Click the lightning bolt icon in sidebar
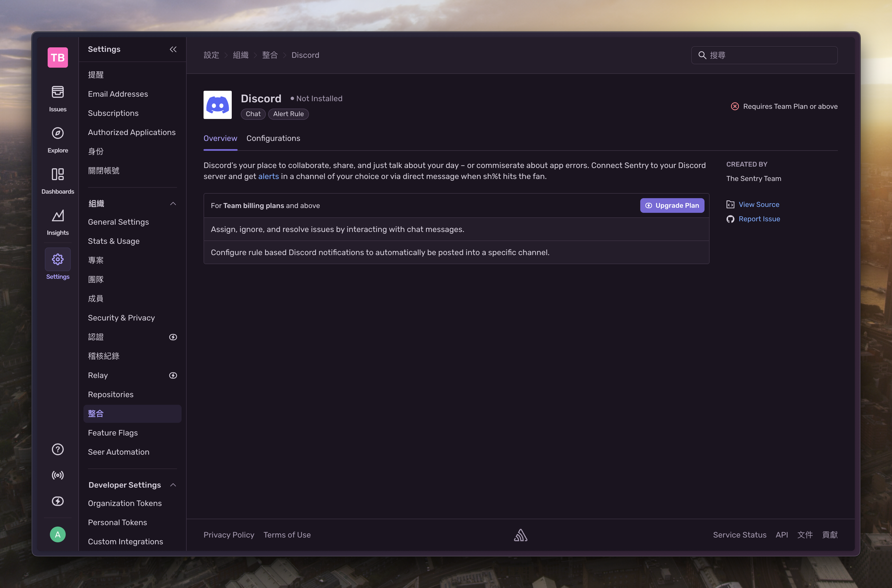Screen dimensions: 892x588 point(58,501)
